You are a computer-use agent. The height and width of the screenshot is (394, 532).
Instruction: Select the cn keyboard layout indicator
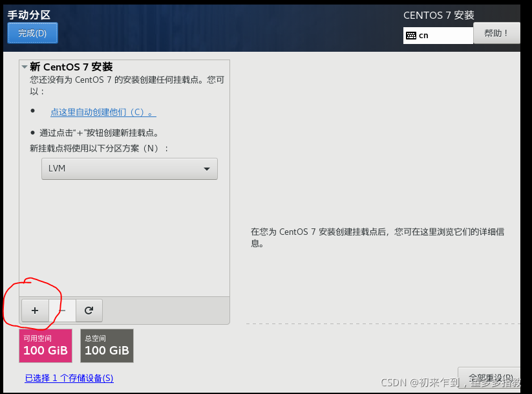(438, 36)
